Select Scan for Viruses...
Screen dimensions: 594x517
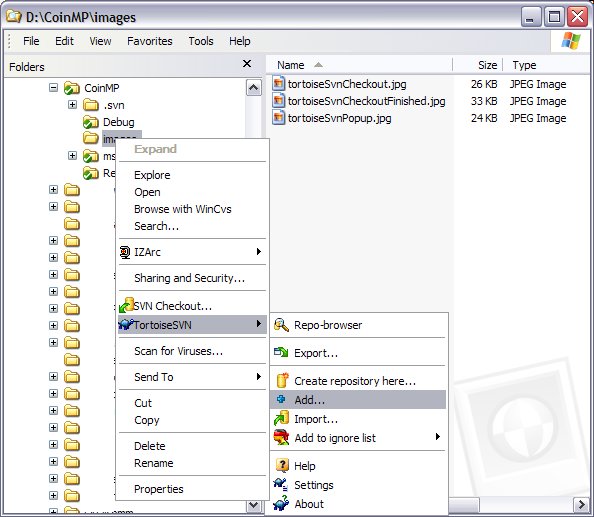(x=192, y=351)
